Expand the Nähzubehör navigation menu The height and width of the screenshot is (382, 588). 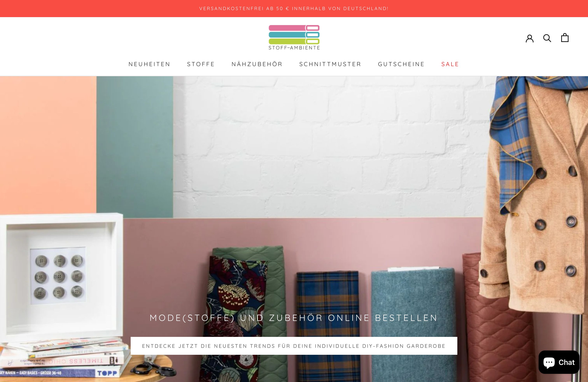coord(257,64)
